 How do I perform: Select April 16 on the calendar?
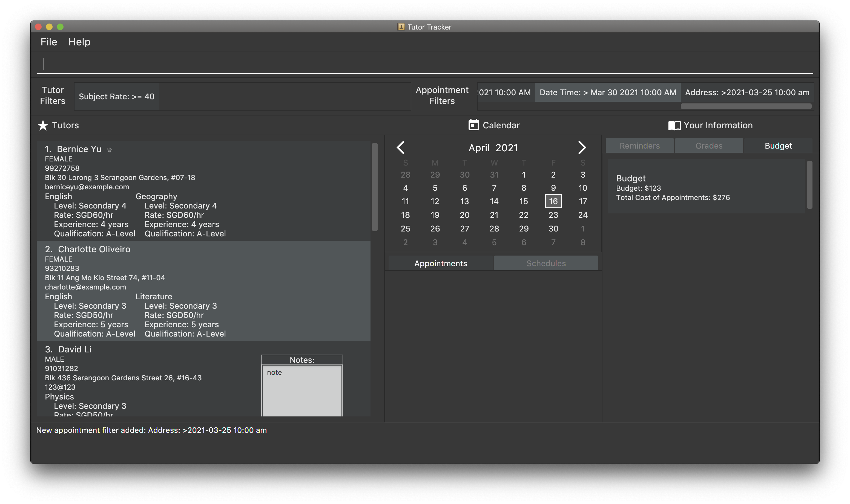(553, 201)
